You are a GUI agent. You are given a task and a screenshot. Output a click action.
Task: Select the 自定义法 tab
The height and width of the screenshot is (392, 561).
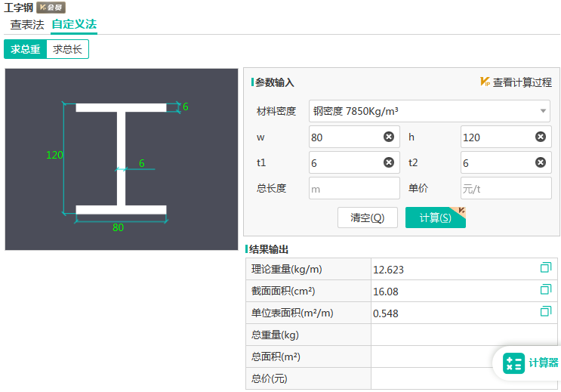[74, 24]
